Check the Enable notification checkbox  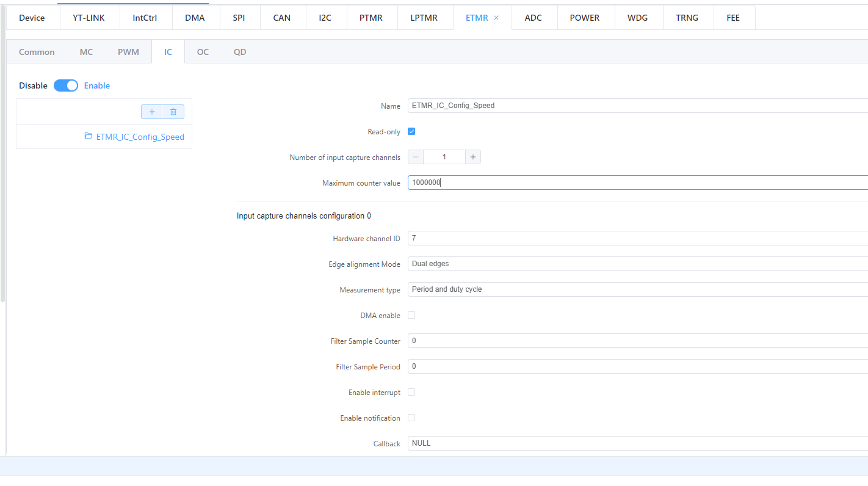click(411, 418)
